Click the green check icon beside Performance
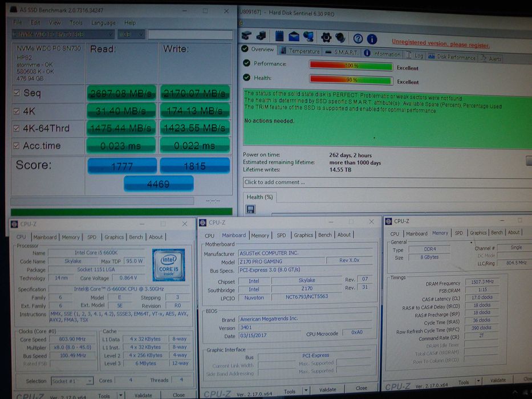Screen dimensions: 532x399 [247, 63]
